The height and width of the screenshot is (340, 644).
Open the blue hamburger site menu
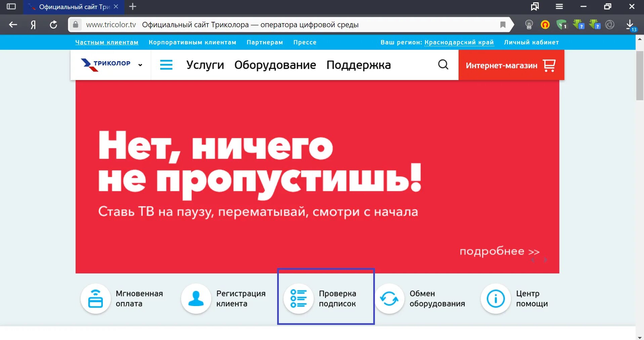(166, 65)
